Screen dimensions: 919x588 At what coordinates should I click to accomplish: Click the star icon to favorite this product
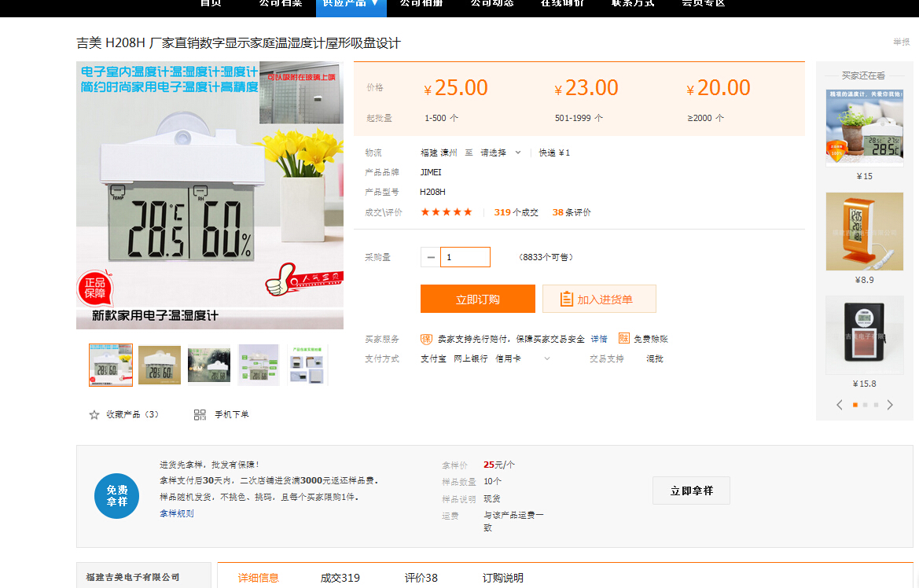click(94, 414)
